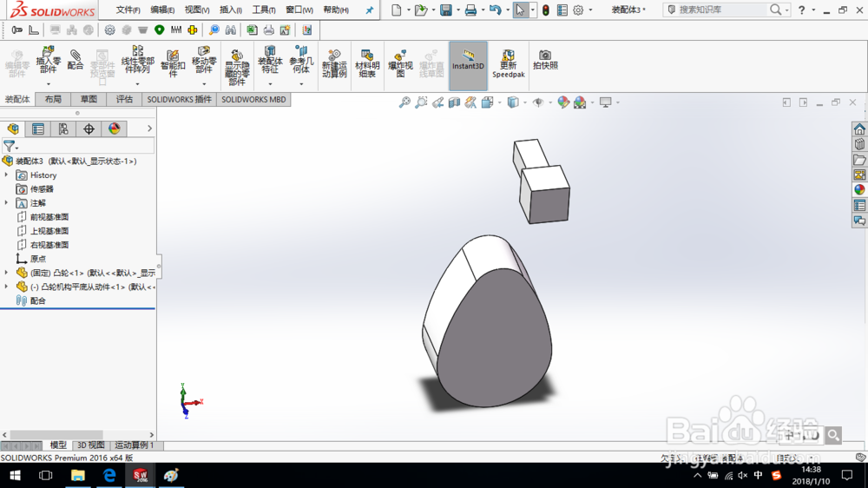Open the 插入(I) menu

tap(230, 10)
